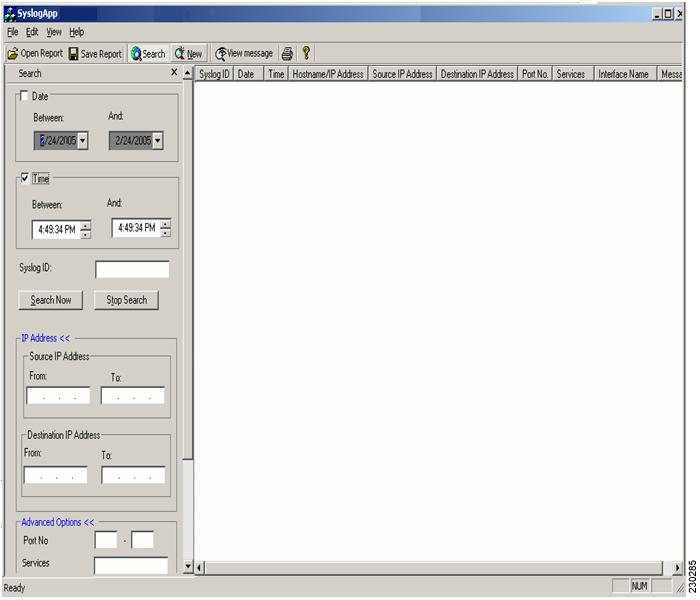Click the Destination IP Address column header
Viewport: 700px width, 600px height.
point(477,74)
